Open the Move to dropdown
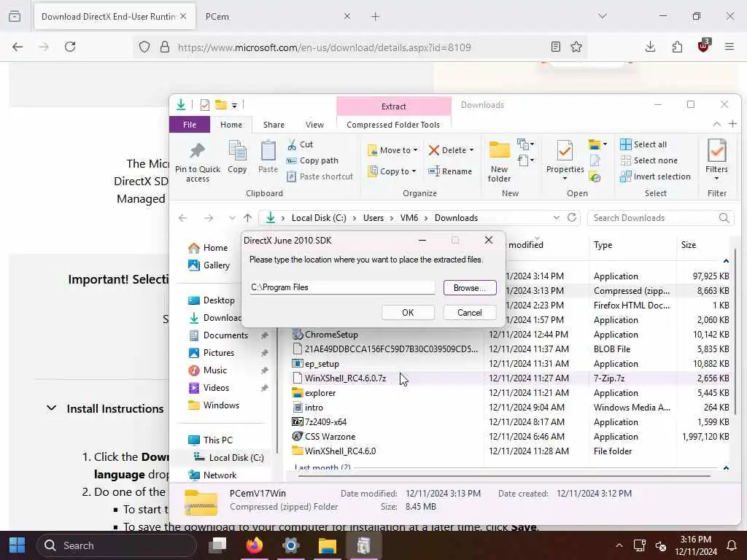Screen dimensions: 747x560 click(x=392, y=150)
